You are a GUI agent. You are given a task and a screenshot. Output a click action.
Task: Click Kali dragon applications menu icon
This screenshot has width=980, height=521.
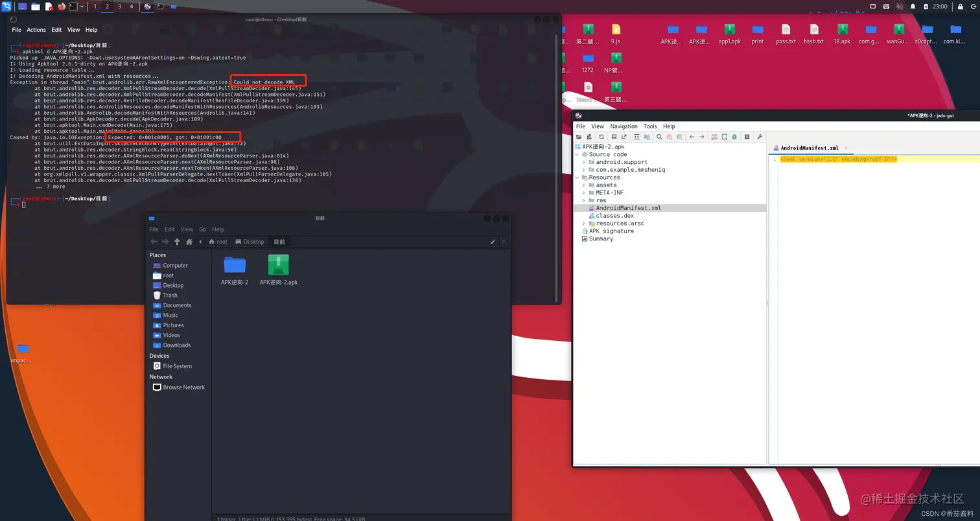tap(6, 6)
